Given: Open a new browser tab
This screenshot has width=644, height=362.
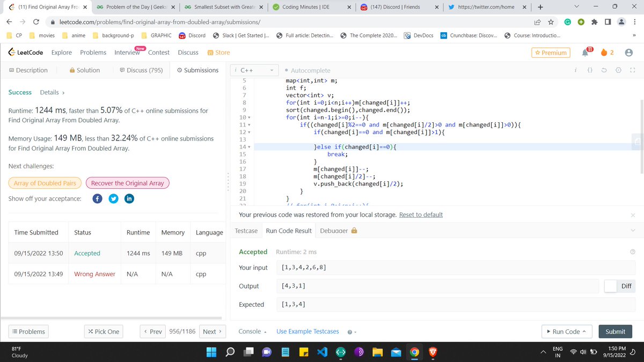Looking at the screenshot, I should 540,7.
